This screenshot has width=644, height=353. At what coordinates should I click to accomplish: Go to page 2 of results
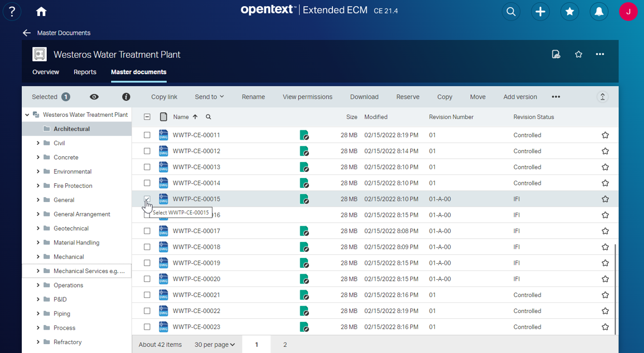point(285,345)
